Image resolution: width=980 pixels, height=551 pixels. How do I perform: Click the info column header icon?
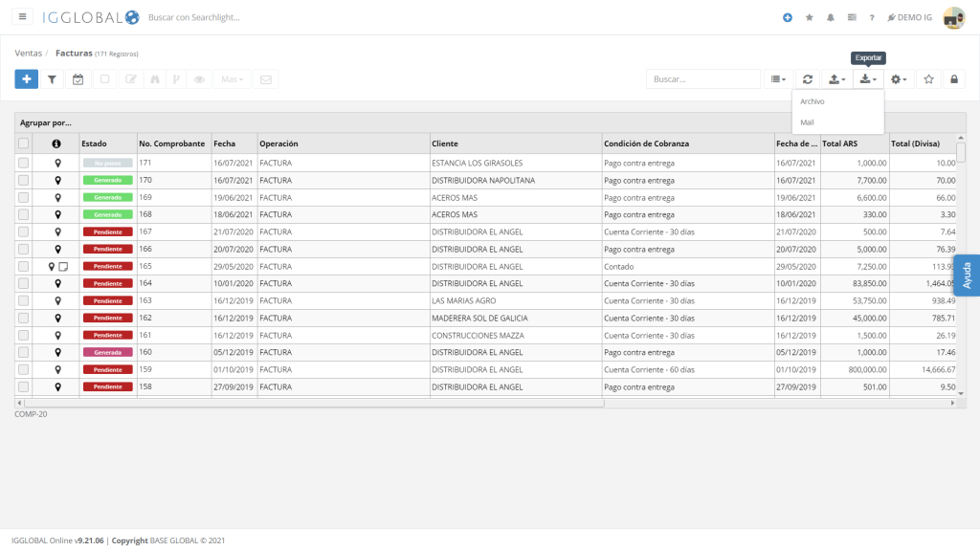(56, 143)
